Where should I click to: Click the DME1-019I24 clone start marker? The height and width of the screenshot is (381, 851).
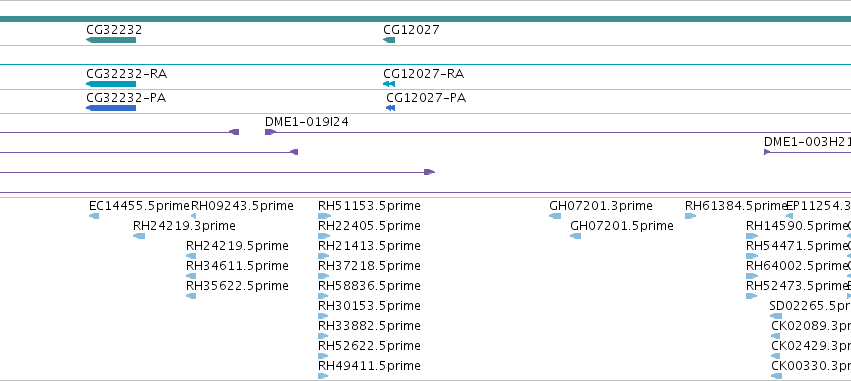coord(270,132)
